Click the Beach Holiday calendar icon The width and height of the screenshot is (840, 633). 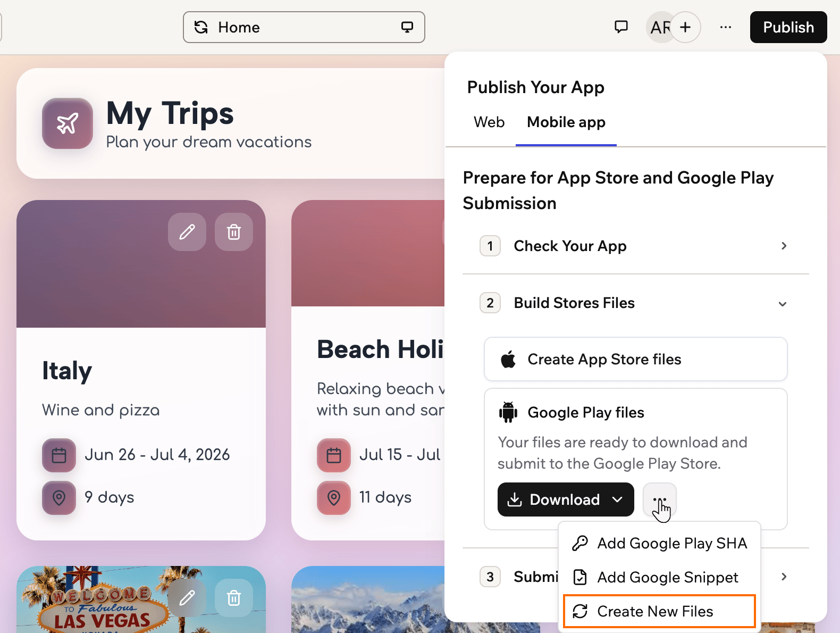coord(334,455)
